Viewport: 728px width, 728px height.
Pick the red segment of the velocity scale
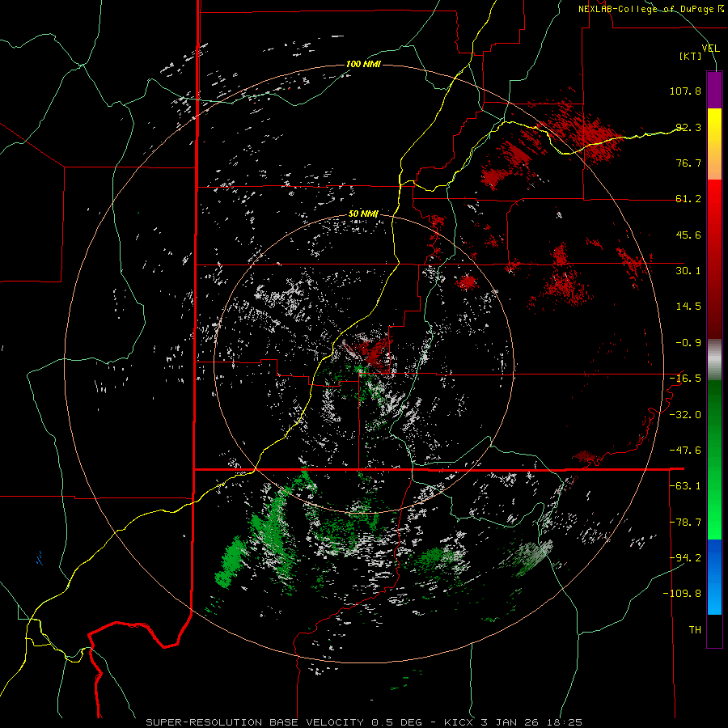tap(714, 259)
